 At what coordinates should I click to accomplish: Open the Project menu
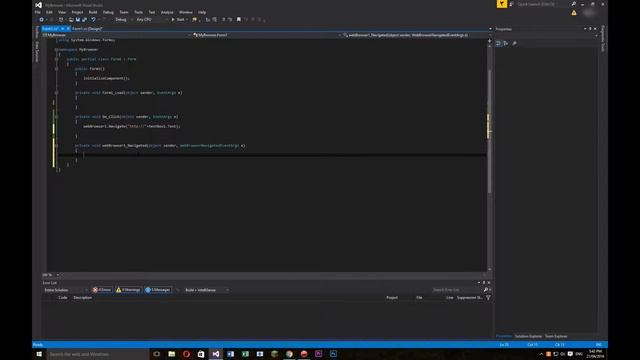click(x=77, y=12)
